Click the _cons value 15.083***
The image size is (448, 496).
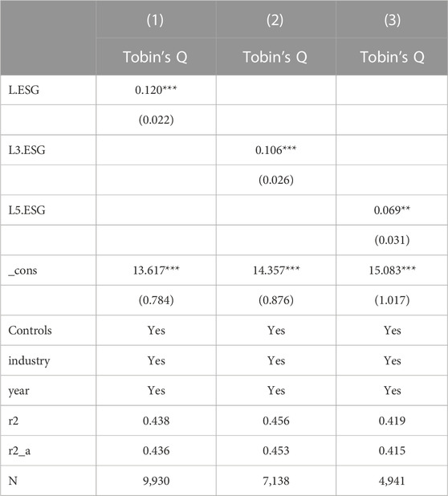pyautogui.click(x=393, y=270)
